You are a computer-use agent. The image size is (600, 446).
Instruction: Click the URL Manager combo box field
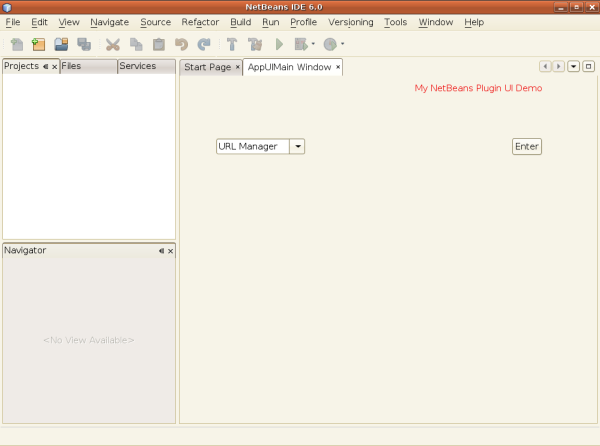click(253, 146)
